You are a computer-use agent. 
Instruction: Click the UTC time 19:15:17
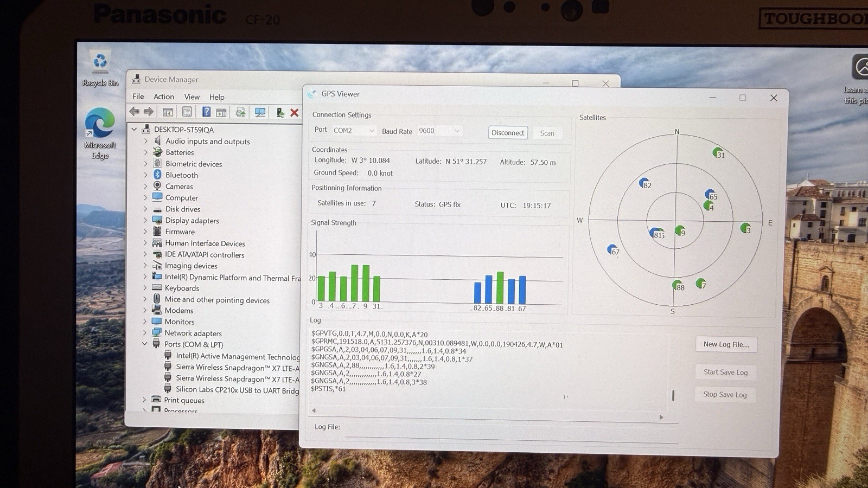coord(537,206)
